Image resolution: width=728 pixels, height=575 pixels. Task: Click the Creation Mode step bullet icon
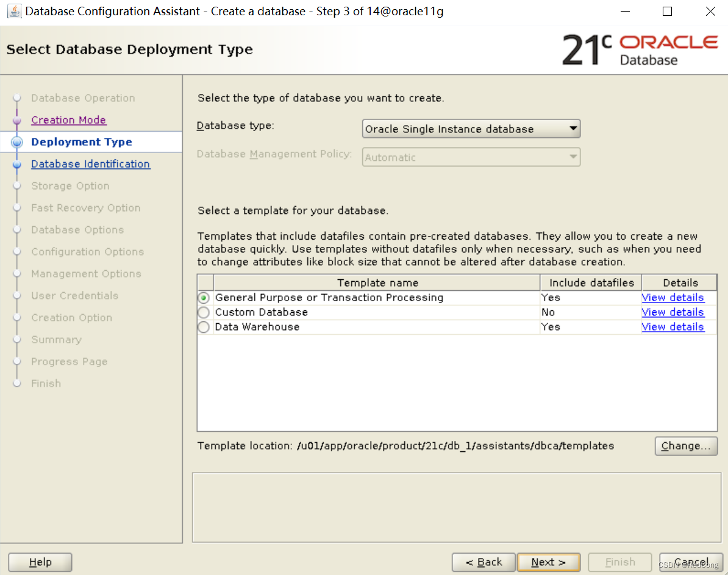(17, 120)
